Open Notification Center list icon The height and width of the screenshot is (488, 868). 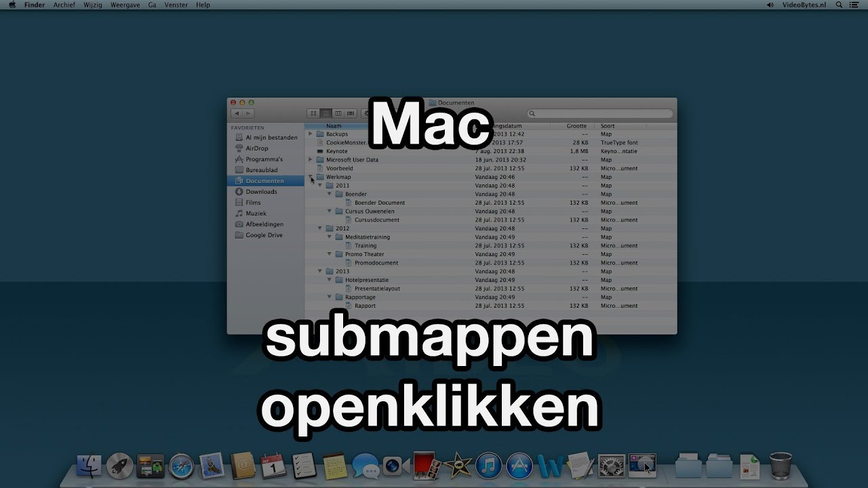[x=856, y=5]
